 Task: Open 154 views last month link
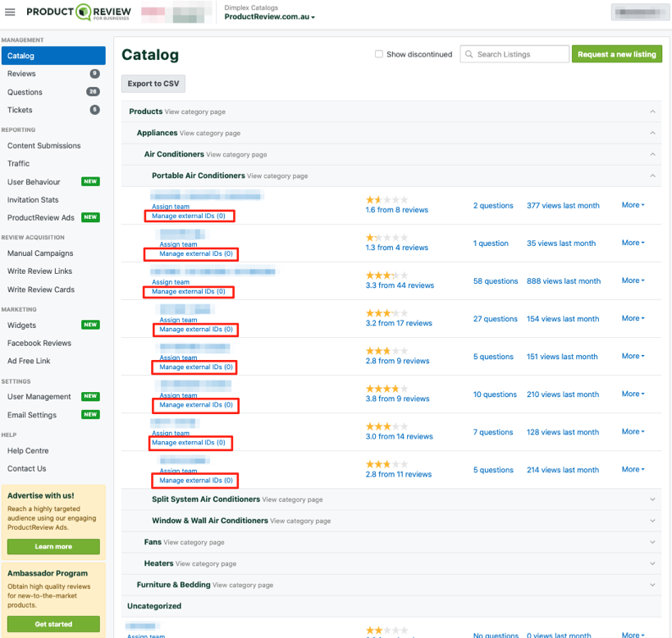(563, 318)
